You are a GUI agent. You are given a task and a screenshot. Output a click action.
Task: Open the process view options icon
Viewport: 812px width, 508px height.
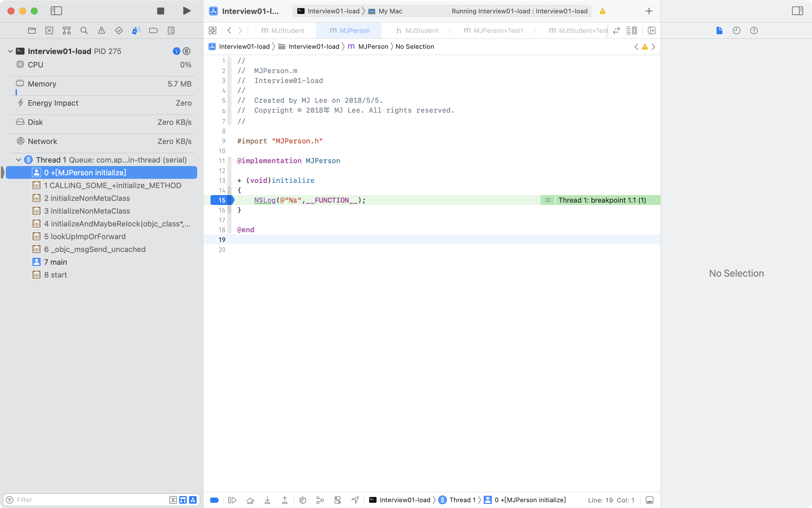(176, 51)
